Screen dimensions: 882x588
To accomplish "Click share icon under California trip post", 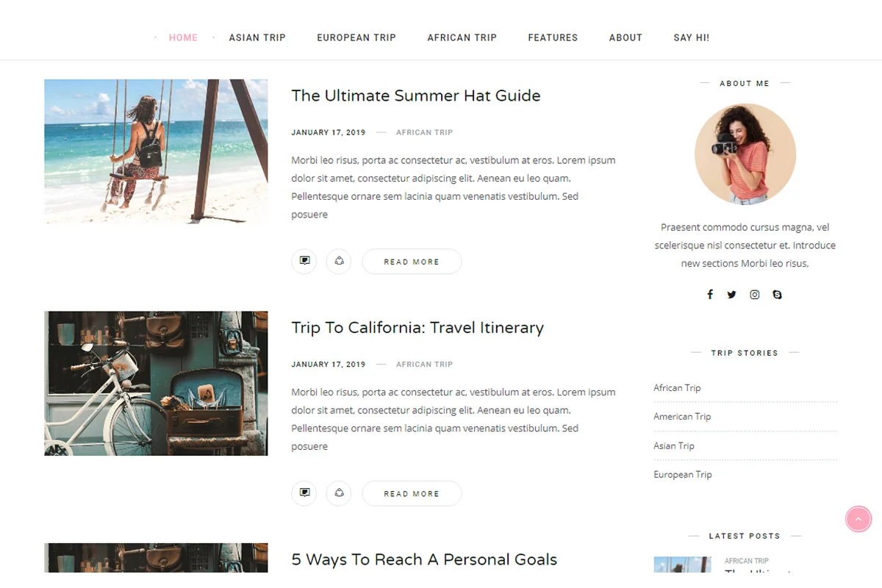I will (339, 493).
